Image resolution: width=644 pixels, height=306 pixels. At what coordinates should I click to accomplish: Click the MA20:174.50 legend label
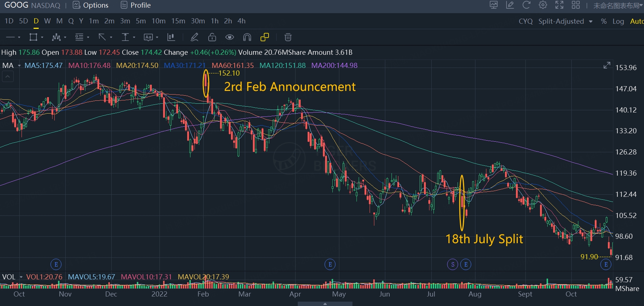[x=137, y=65]
